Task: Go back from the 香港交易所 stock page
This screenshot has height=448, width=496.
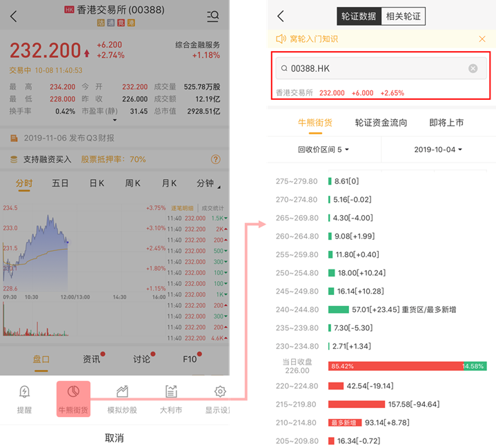Action: [x=13, y=16]
